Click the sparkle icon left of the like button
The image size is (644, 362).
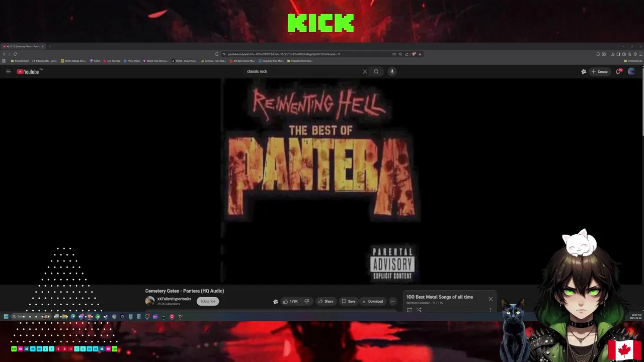pos(275,301)
